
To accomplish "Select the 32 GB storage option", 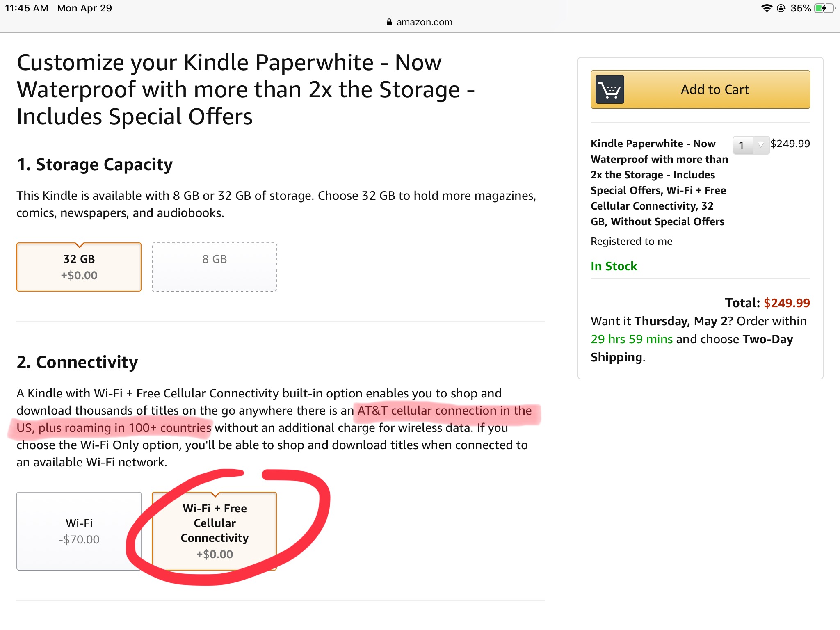I will pos(79,267).
